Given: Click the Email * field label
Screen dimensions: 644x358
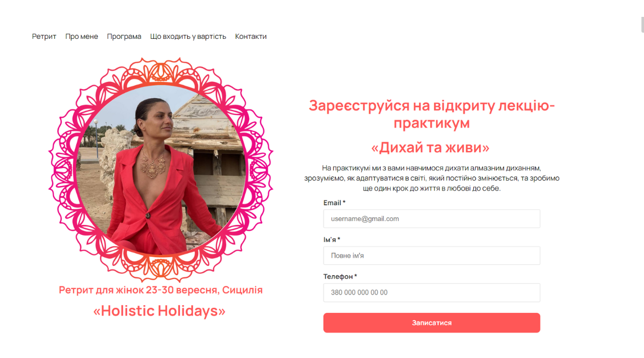Looking at the screenshot, I should coord(334,203).
